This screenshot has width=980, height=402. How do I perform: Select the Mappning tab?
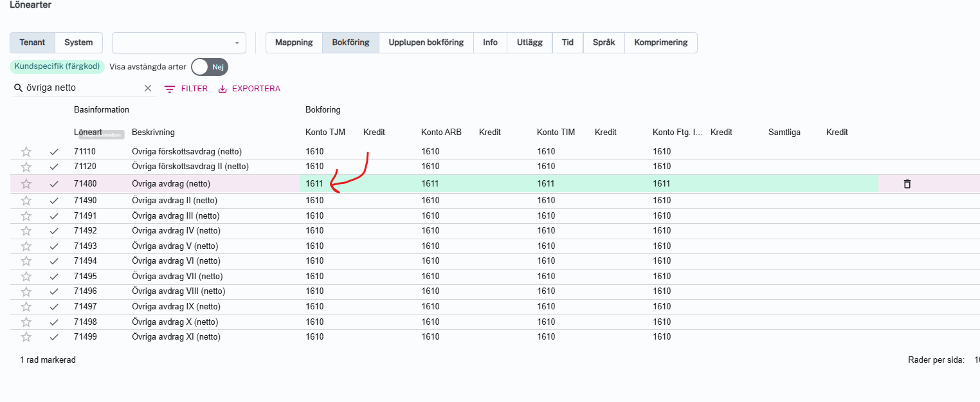[x=294, y=42]
